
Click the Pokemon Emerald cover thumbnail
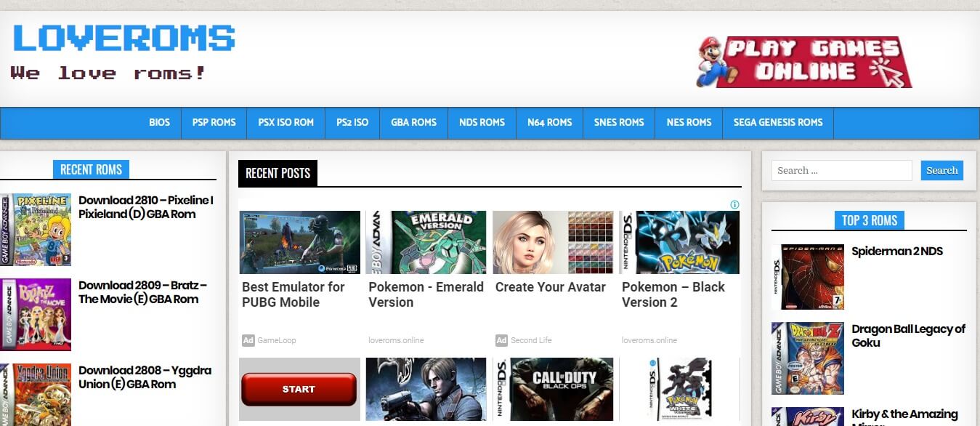[426, 242]
